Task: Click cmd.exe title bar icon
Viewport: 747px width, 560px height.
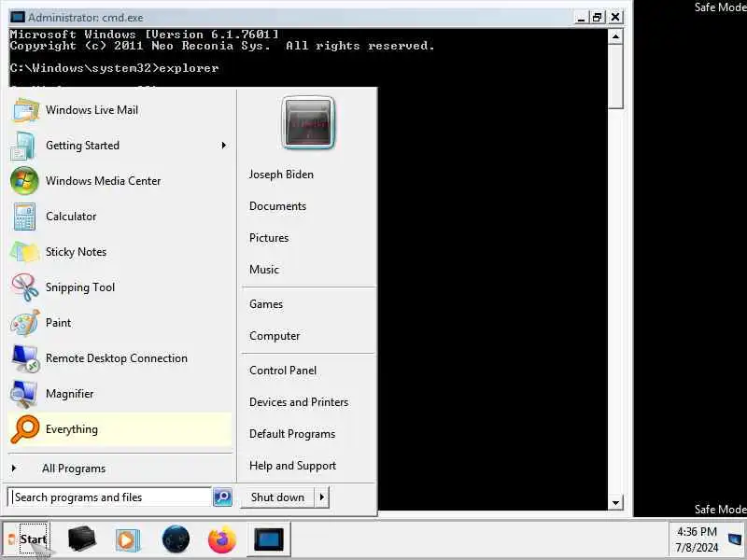Action: (17, 18)
